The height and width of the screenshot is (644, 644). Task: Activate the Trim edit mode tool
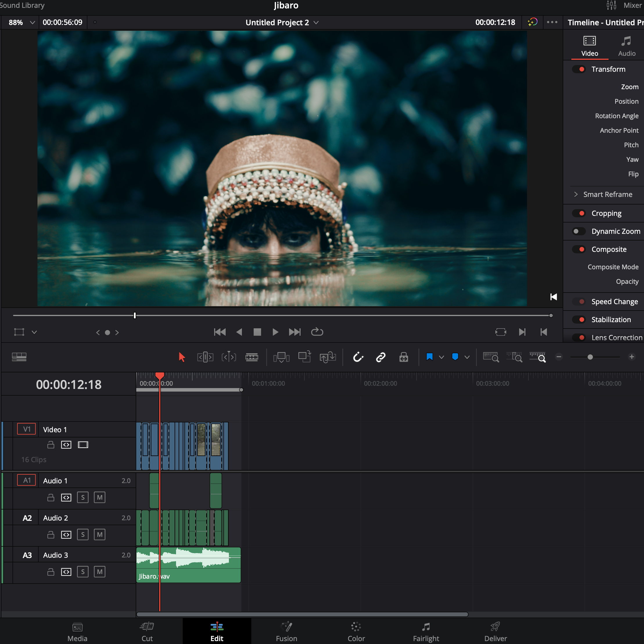click(x=205, y=357)
